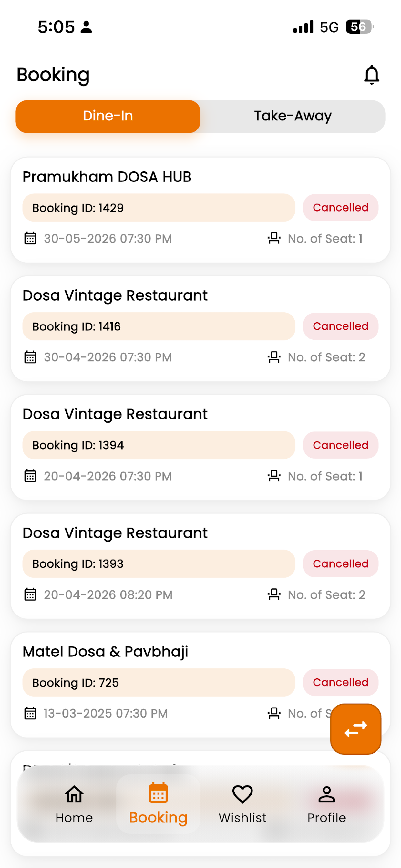Tap the orange swap arrows floating button
The height and width of the screenshot is (868, 401).
[355, 729]
